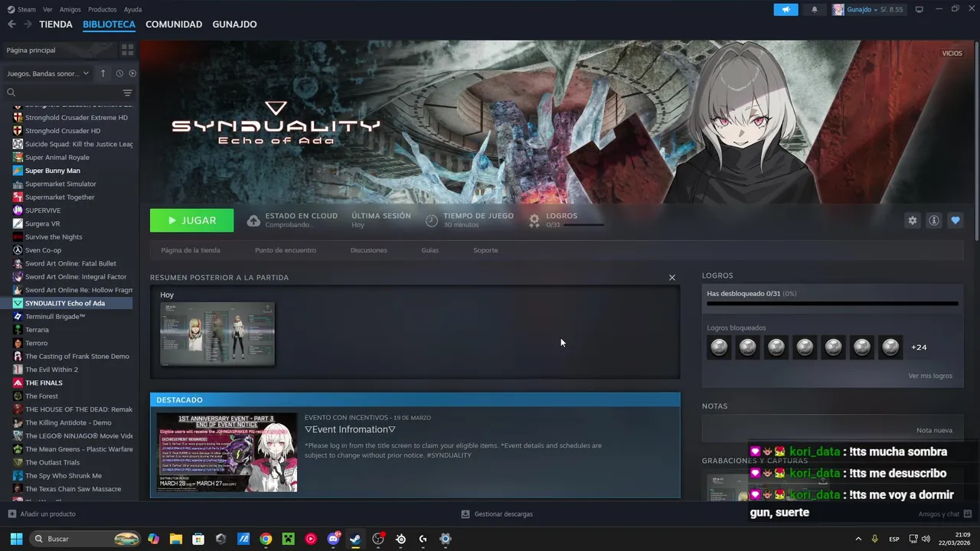The height and width of the screenshot is (551, 980).
Task: Open Google Chrome from the taskbar
Action: (266, 539)
